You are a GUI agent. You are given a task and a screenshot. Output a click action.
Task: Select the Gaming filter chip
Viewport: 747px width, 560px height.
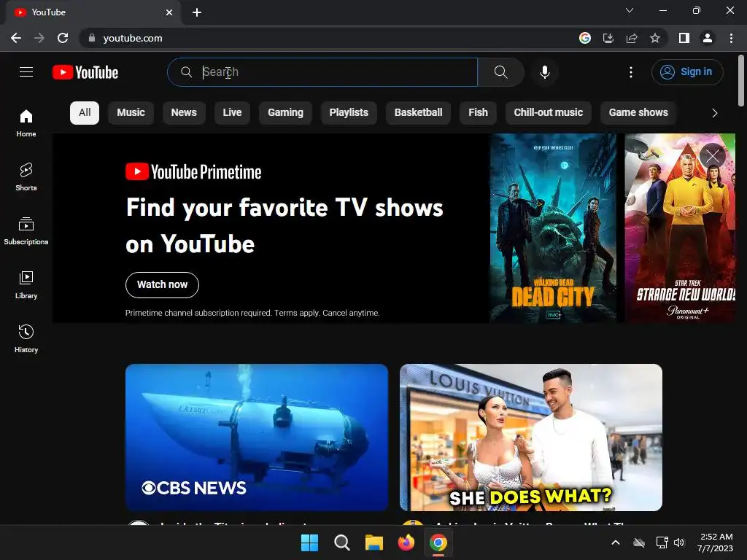click(285, 113)
